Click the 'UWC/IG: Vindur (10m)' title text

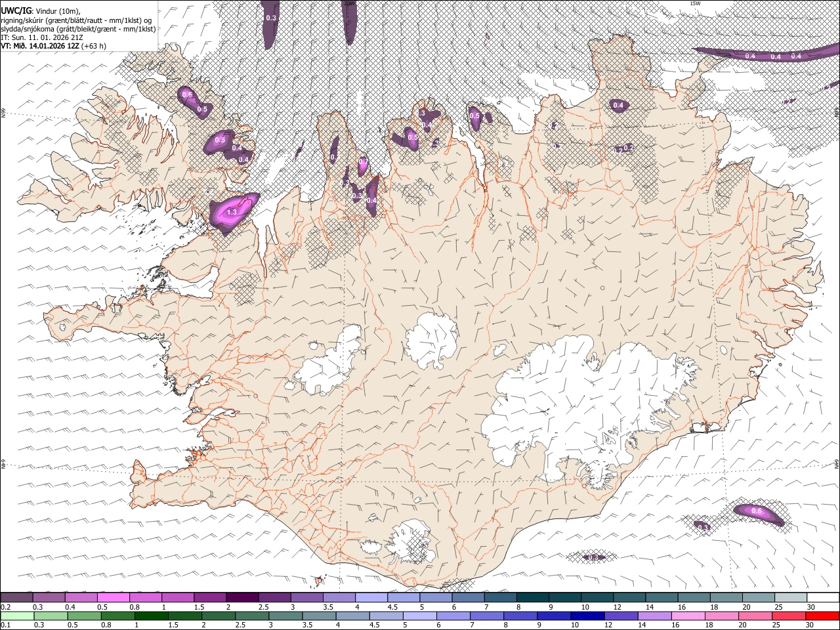click(x=41, y=10)
